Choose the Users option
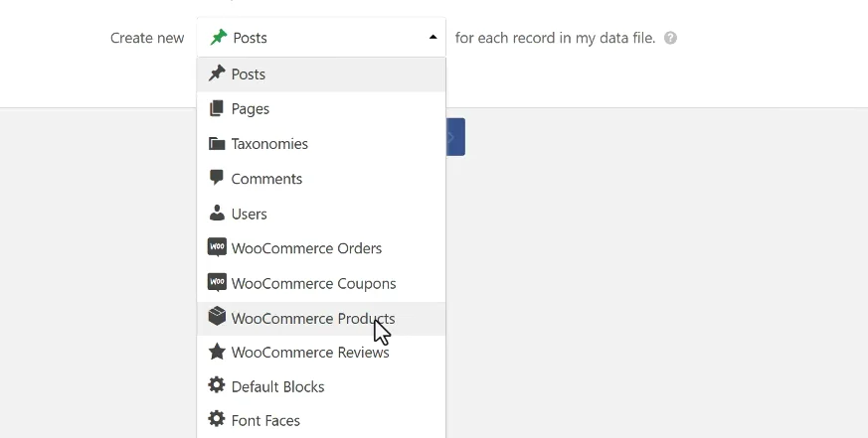The image size is (868, 438). [x=321, y=214]
